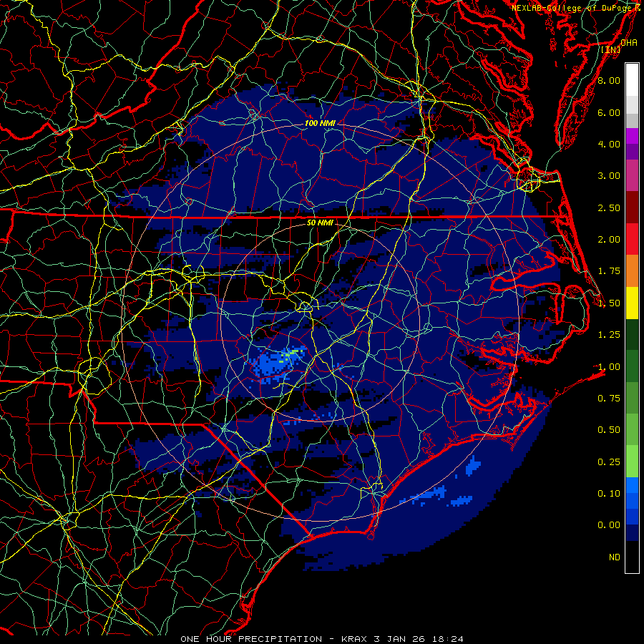Click the 100 NMI range ring label
Viewport: 644px width, 644px height.
[320, 123]
